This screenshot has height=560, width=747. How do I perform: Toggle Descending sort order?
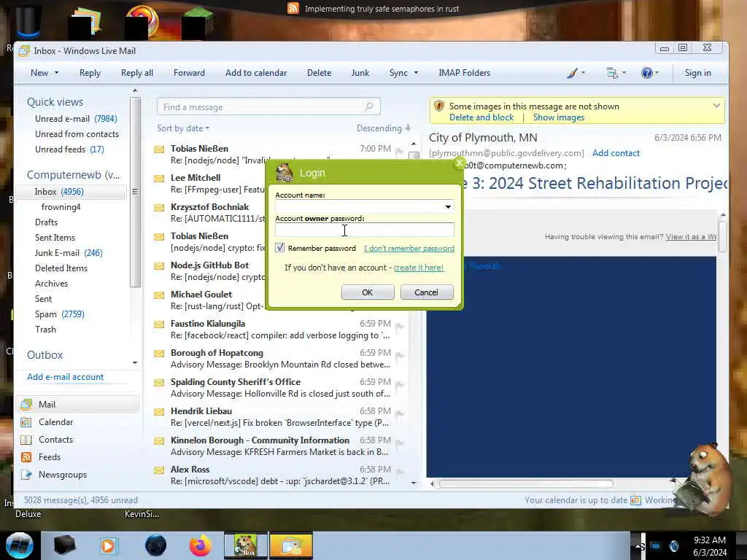click(384, 128)
